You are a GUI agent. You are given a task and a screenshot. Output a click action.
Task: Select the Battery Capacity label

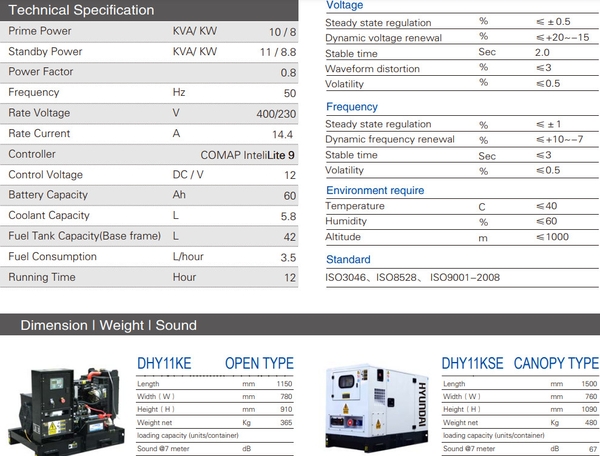[48, 195]
